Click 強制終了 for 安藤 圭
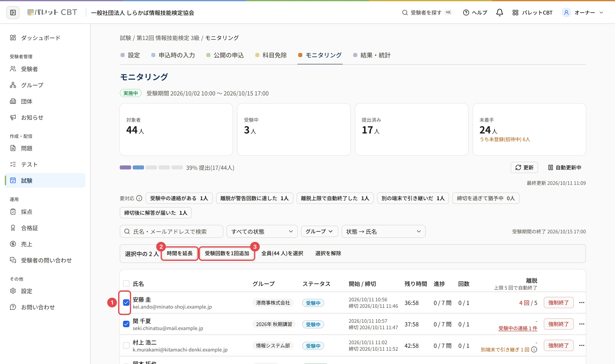The image size is (615, 364). pyautogui.click(x=558, y=303)
